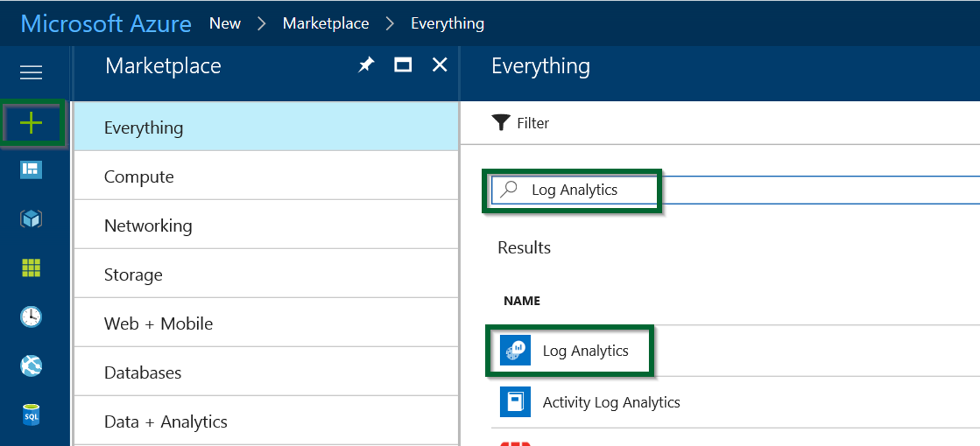
Task: Click the Filter button label
Action: (x=533, y=123)
